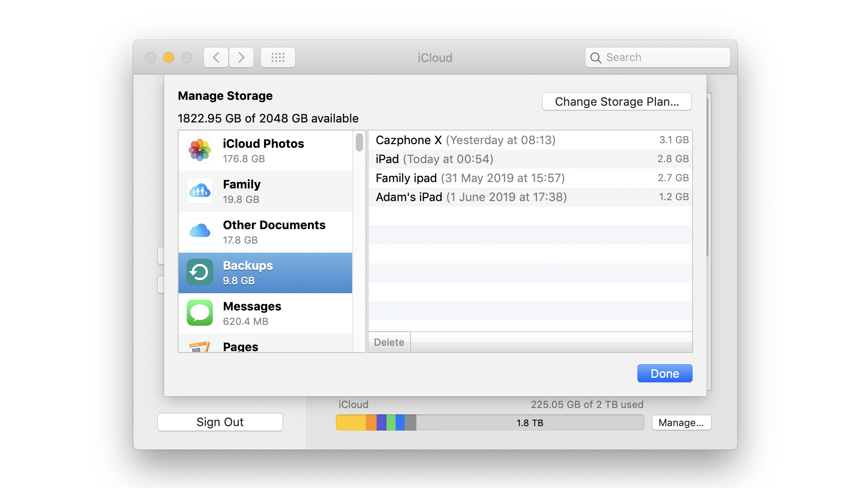
Task: Select Family iPad backup entry
Action: 531,178
